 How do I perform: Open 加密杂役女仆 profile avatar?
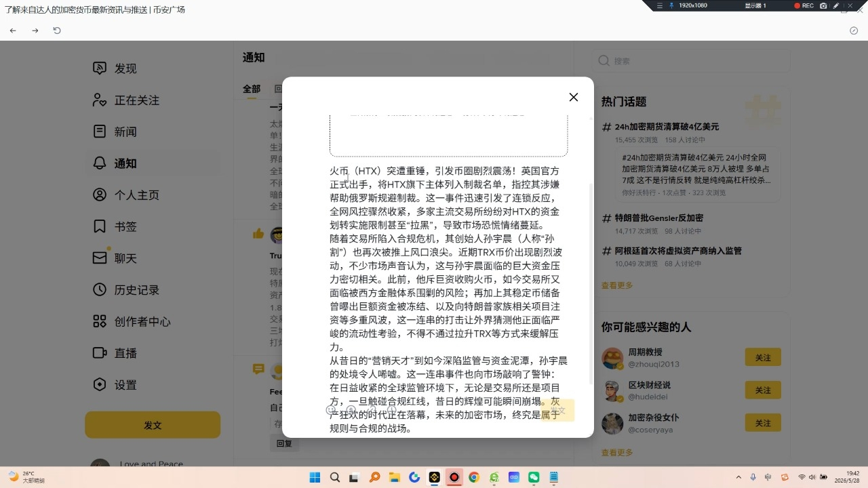[612, 424]
